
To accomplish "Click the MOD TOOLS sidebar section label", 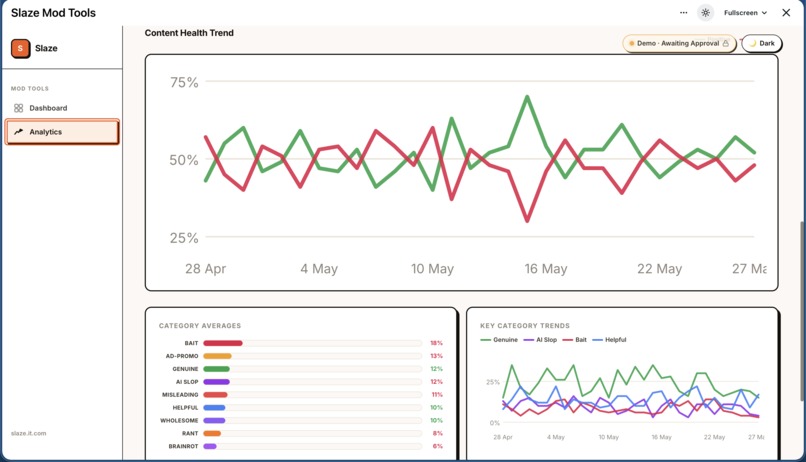I will tap(30, 88).
